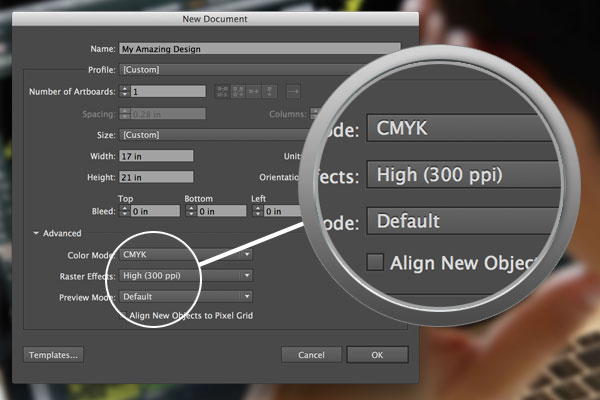Adjust the Left bleed stepper arrows
This screenshot has height=400, width=600.
point(258,211)
